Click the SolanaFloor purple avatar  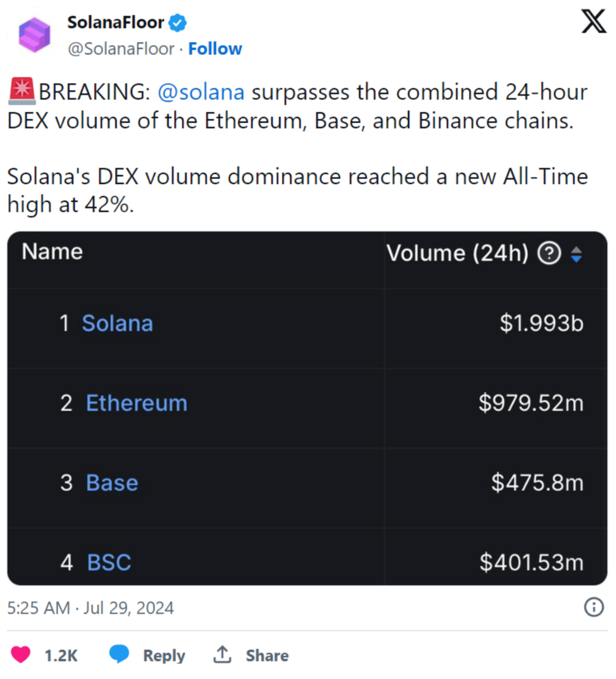(x=34, y=34)
